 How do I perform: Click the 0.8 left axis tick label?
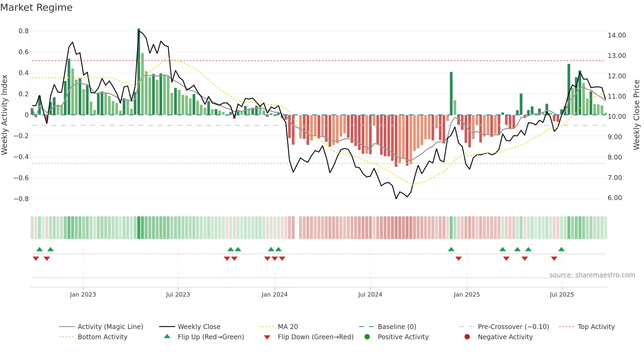pos(24,31)
